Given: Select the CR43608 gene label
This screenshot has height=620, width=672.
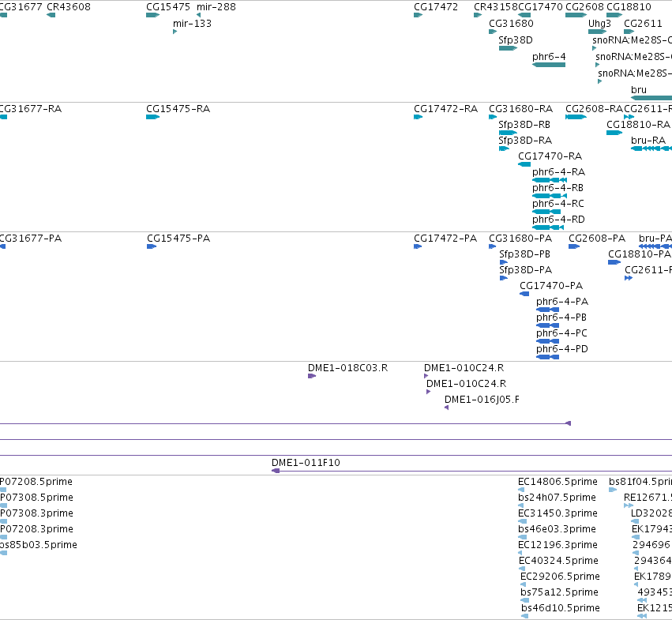Looking at the screenshot, I should [x=69, y=7].
